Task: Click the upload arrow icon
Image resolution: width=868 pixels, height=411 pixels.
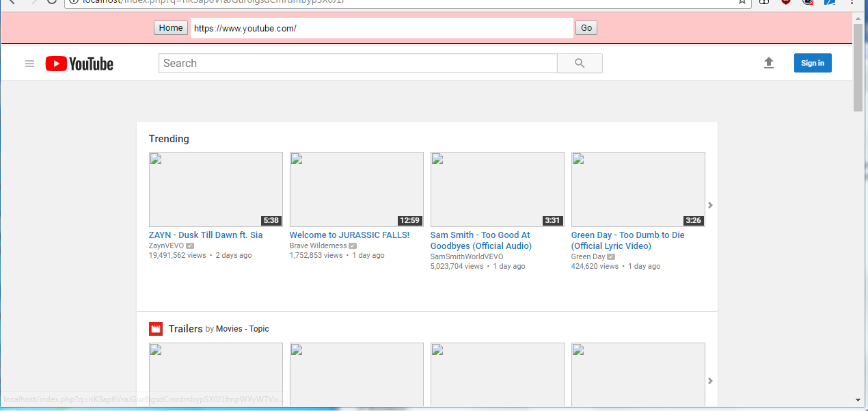Action: tap(769, 63)
